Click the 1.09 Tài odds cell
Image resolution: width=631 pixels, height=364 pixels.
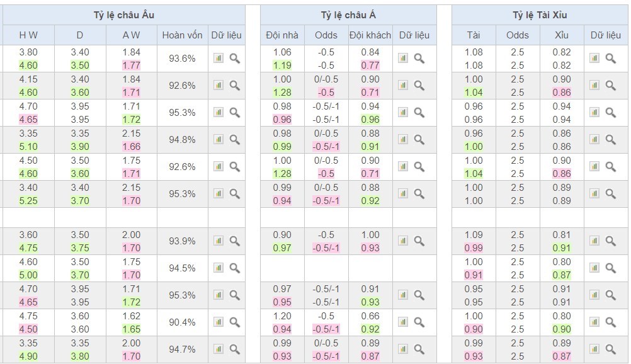pos(474,235)
